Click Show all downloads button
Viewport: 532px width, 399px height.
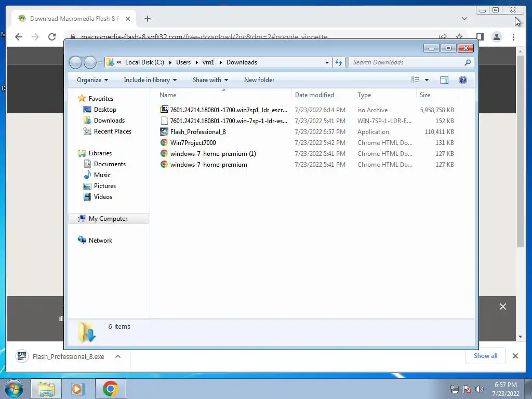486,356
